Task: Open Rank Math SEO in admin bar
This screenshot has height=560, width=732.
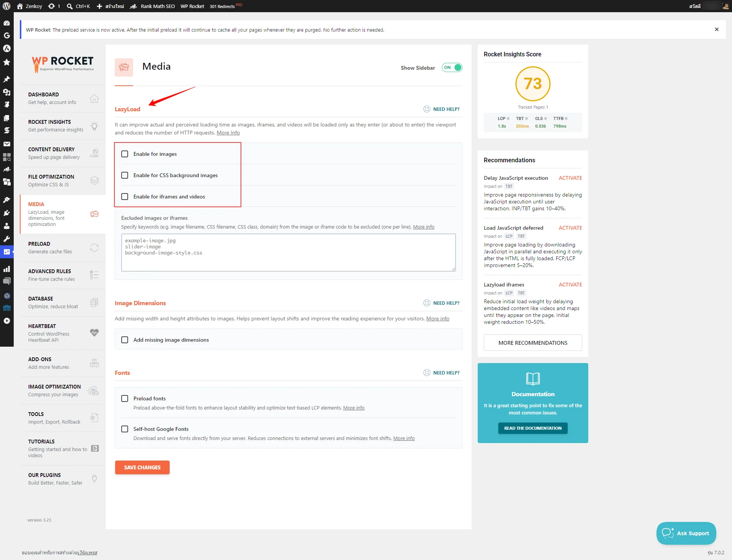Action: tap(152, 6)
